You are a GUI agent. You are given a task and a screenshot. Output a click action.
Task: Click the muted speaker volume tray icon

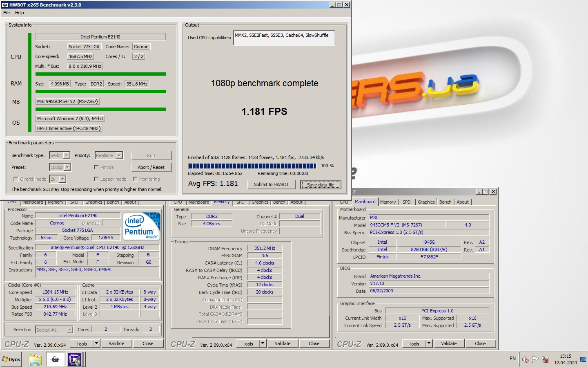pos(526,359)
